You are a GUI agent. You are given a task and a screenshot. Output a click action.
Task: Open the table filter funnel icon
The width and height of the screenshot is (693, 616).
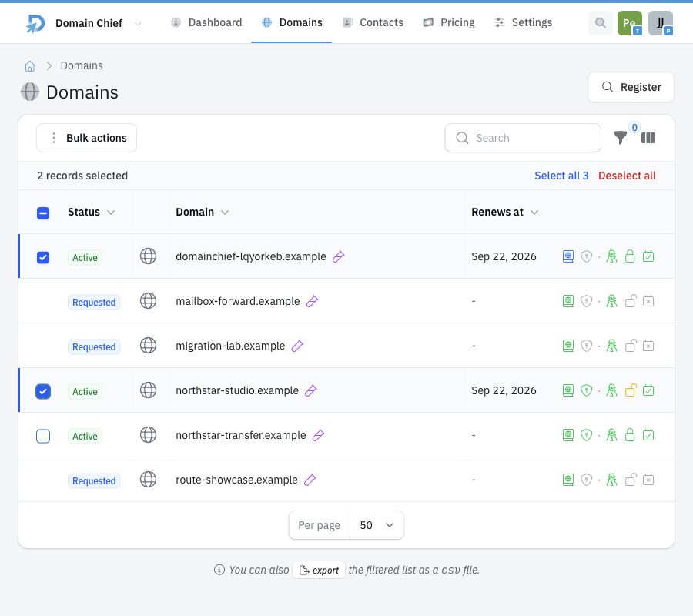coord(621,138)
